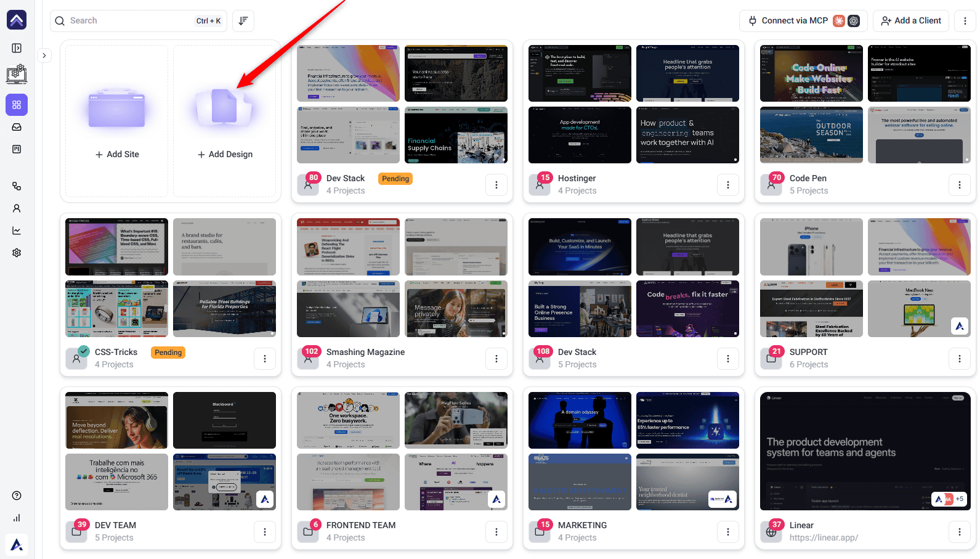Open the highlighted grid dashboard icon

17,105
